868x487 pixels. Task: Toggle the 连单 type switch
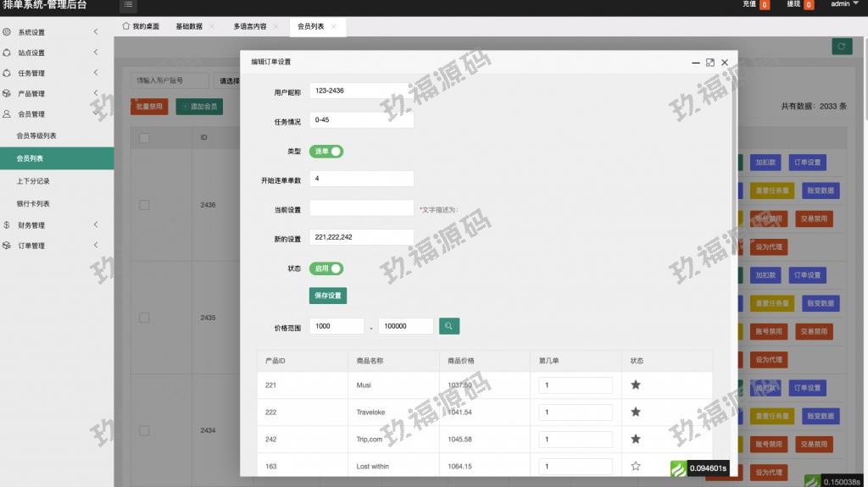click(x=326, y=152)
